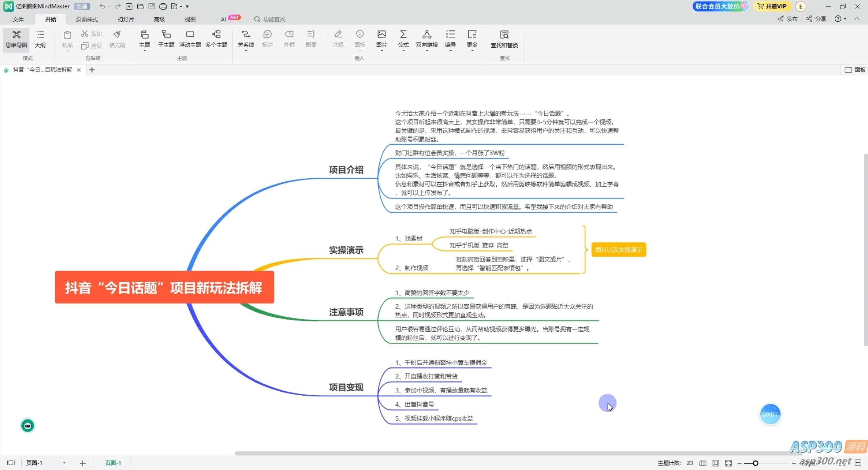Click the 开通VIP button
Screen dimensions: 868x470
(772, 6)
